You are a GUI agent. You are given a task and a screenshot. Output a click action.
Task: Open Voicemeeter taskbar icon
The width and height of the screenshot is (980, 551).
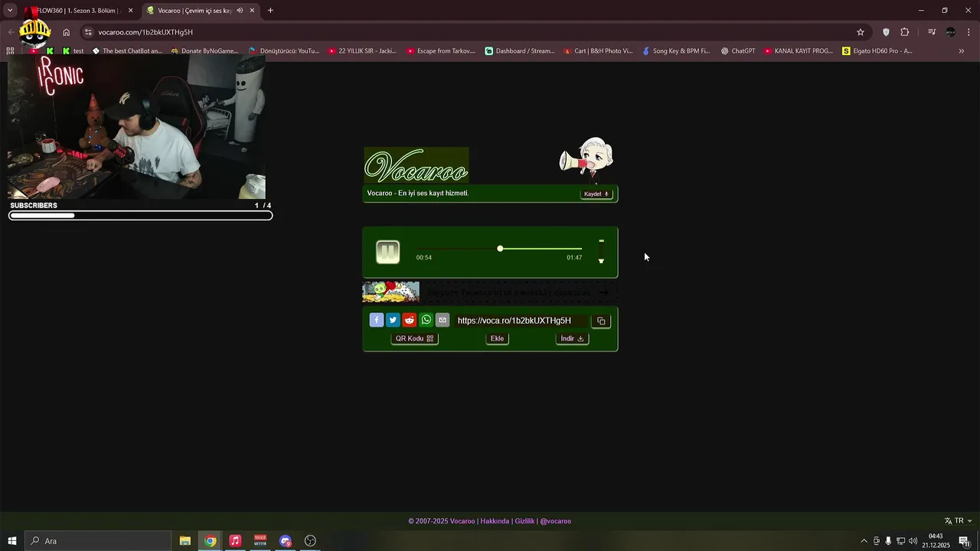pyautogui.click(x=260, y=541)
